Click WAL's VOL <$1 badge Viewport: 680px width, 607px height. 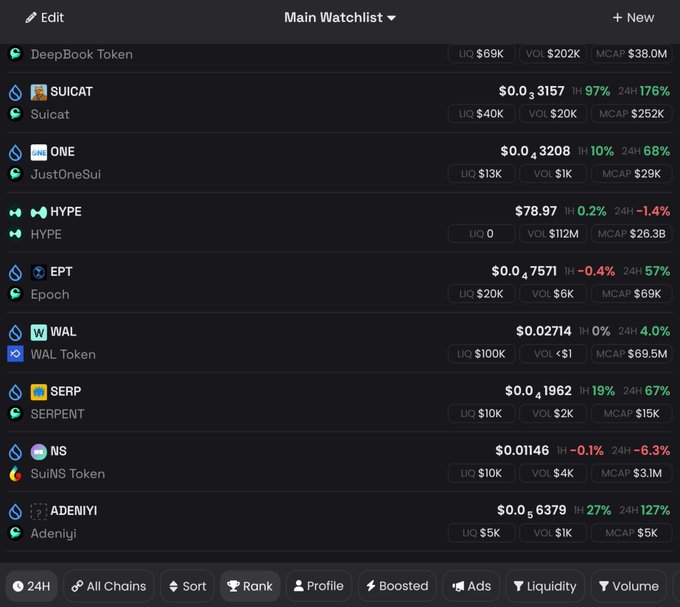553,354
